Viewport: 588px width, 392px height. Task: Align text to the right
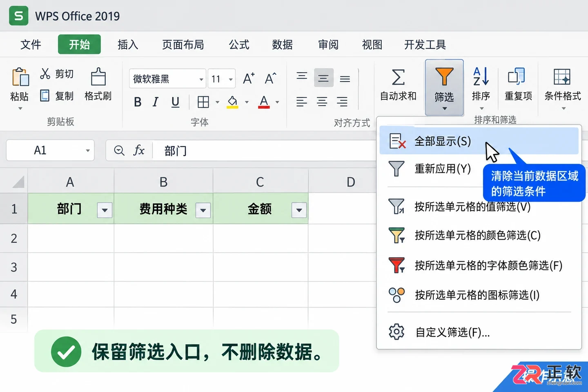pyautogui.click(x=342, y=102)
